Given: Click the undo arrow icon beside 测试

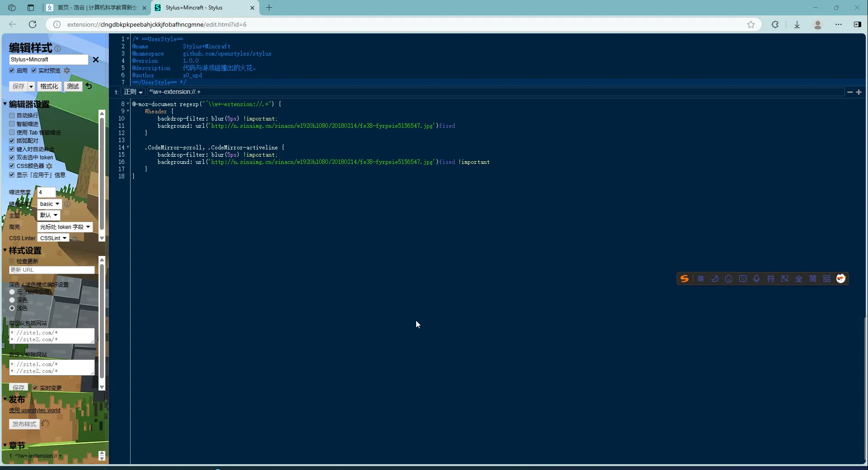Looking at the screenshot, I should click(x=89, y=86).
